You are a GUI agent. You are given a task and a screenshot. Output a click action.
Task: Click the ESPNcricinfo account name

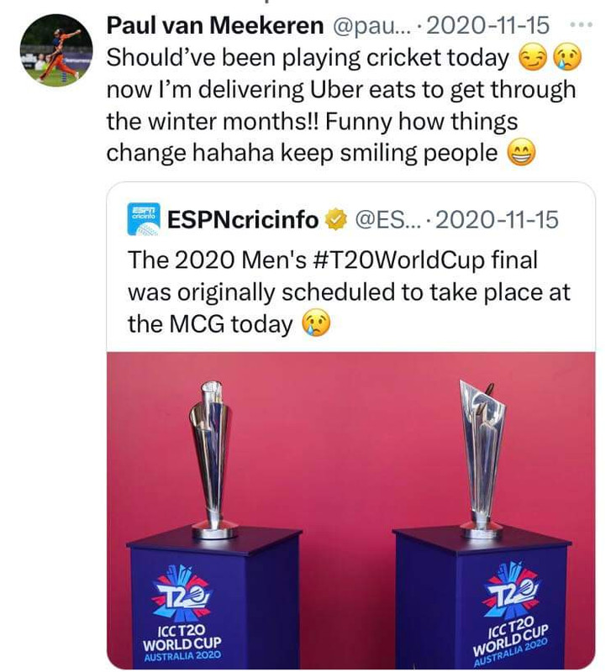click(243, 220)
